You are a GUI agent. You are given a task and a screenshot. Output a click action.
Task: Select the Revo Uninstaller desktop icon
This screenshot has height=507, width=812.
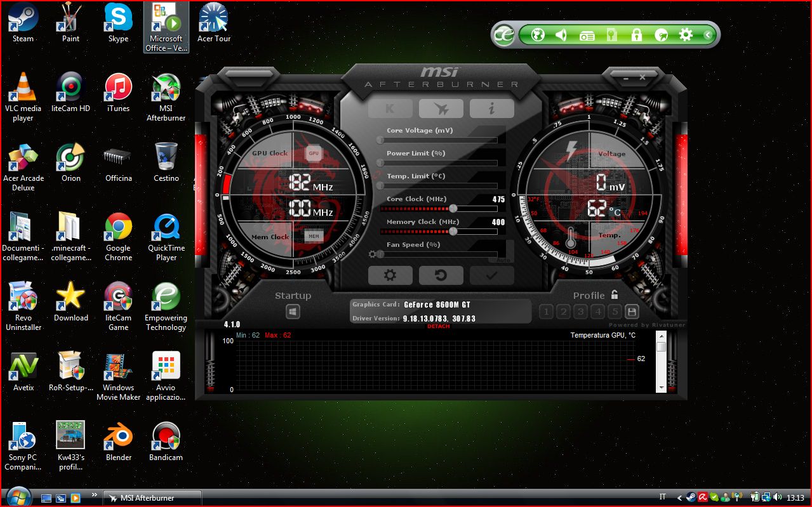(x=23, y=306)
